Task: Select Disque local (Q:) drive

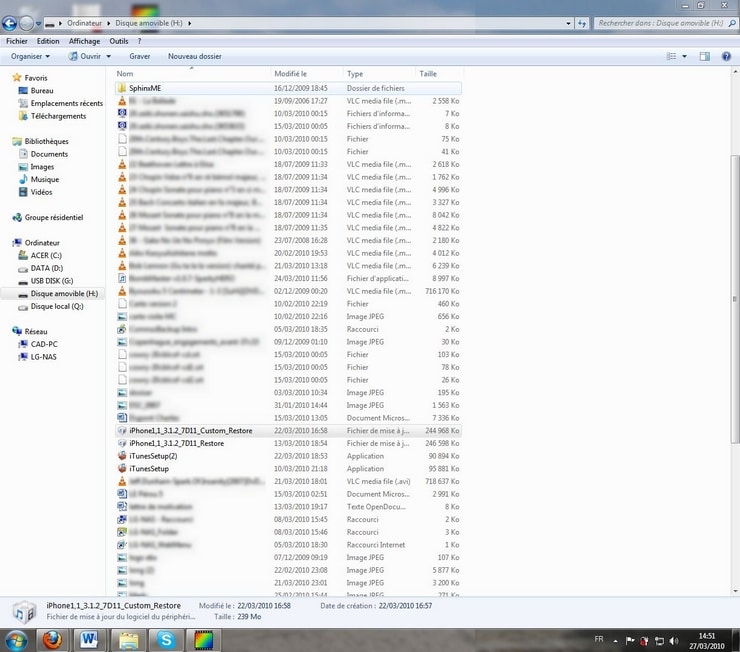Action: pos(57,307)
